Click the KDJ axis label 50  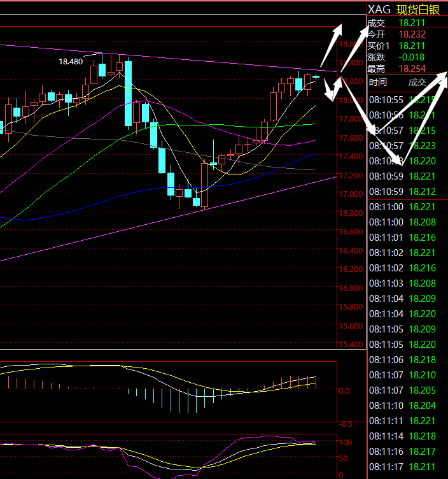point(344,458)
